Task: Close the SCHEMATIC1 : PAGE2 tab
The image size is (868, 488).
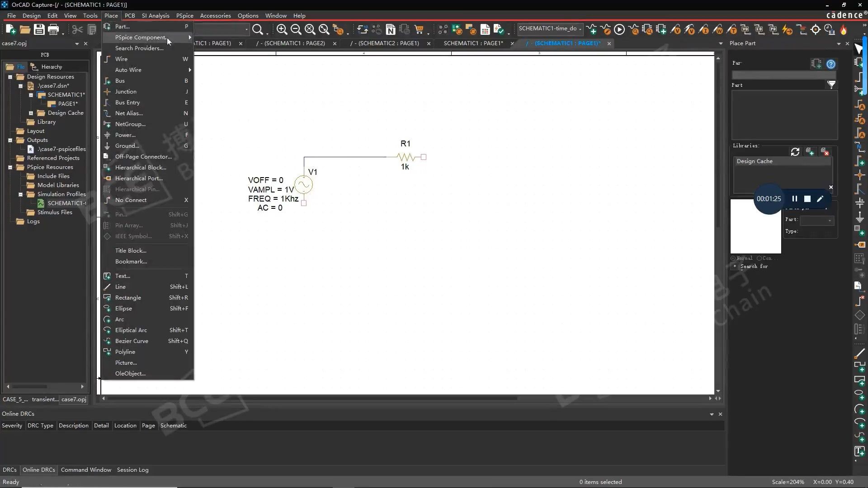Action: [335, 43]
